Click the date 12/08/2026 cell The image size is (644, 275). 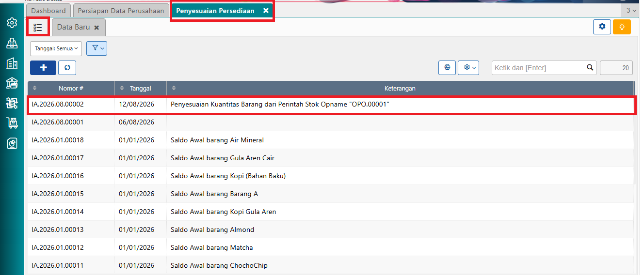[x=137, y=104]
